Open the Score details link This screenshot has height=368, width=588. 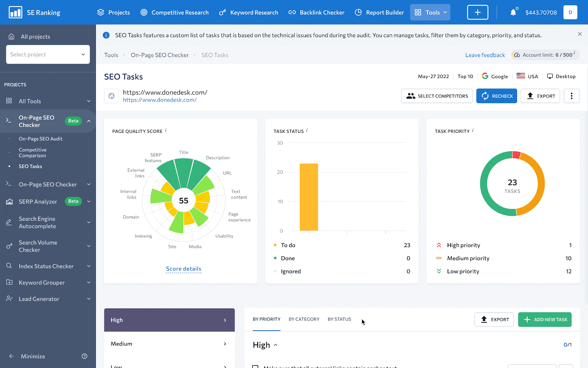[x=183, y=269]
